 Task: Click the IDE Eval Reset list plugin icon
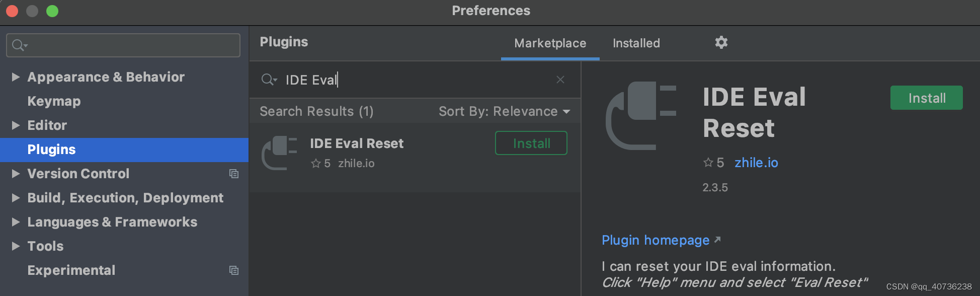tap(279, 153)
